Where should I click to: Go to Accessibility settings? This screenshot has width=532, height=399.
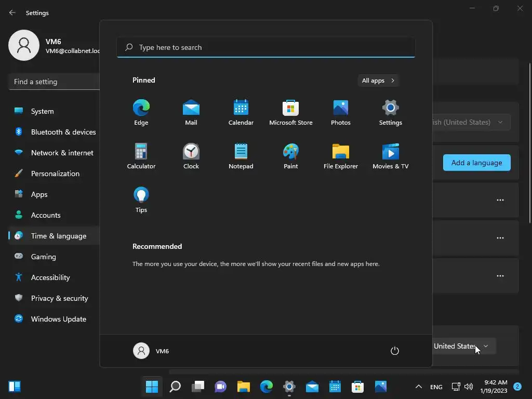tap(54, 277)
